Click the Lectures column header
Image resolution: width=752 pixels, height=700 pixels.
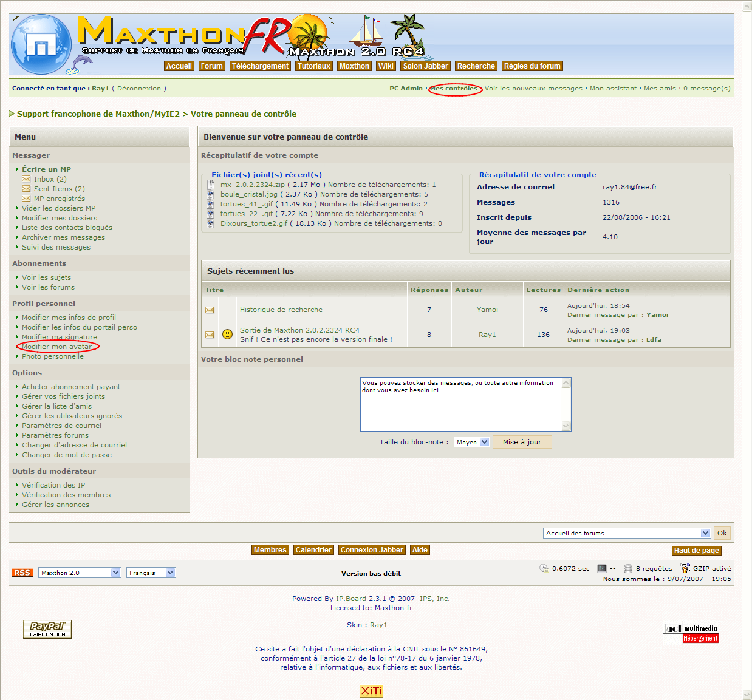(x=544, y=290)
